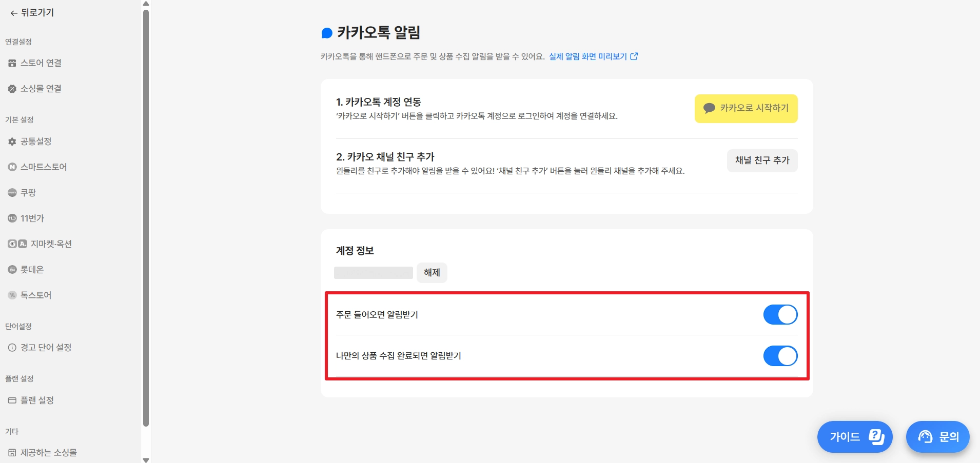Click the external-link icon beside 미리보기
980x463 pixels.
point(634,56)
